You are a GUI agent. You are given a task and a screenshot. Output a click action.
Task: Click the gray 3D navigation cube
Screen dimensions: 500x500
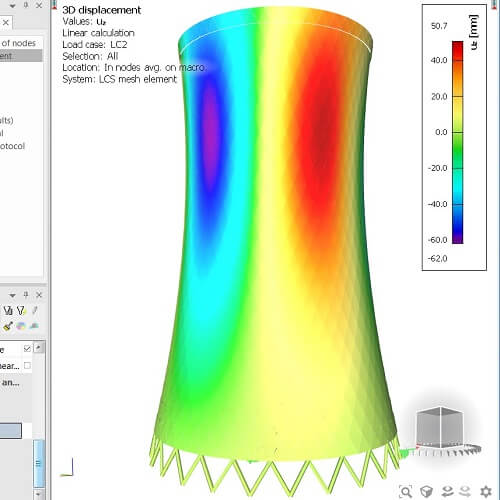pyautogui.click(x=440, y=427)
